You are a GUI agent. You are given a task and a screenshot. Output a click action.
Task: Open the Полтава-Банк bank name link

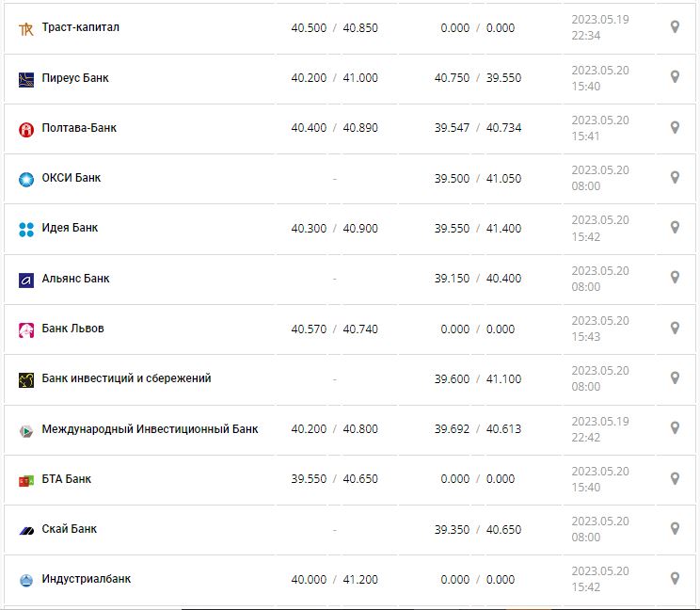(79, 128)
